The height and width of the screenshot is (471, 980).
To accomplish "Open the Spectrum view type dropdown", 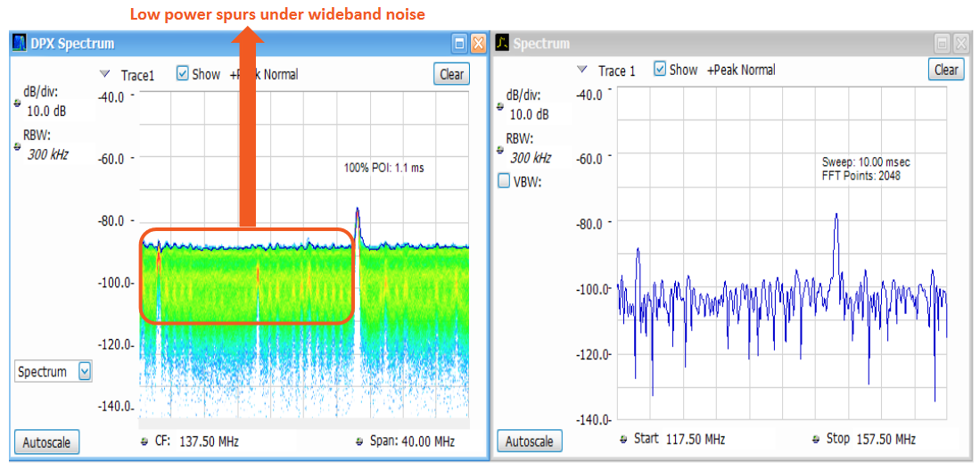I will (x=85, y=371).
